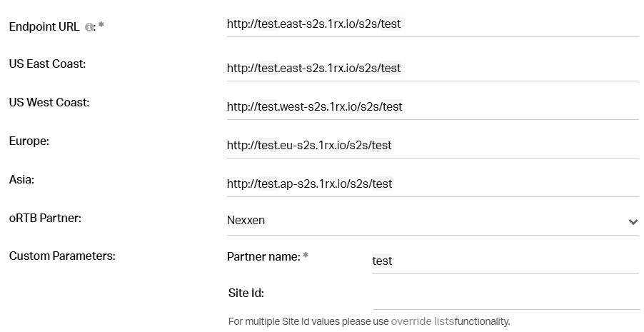
Task: Focus the US East Coast URL field
Action: coord(432,69)
